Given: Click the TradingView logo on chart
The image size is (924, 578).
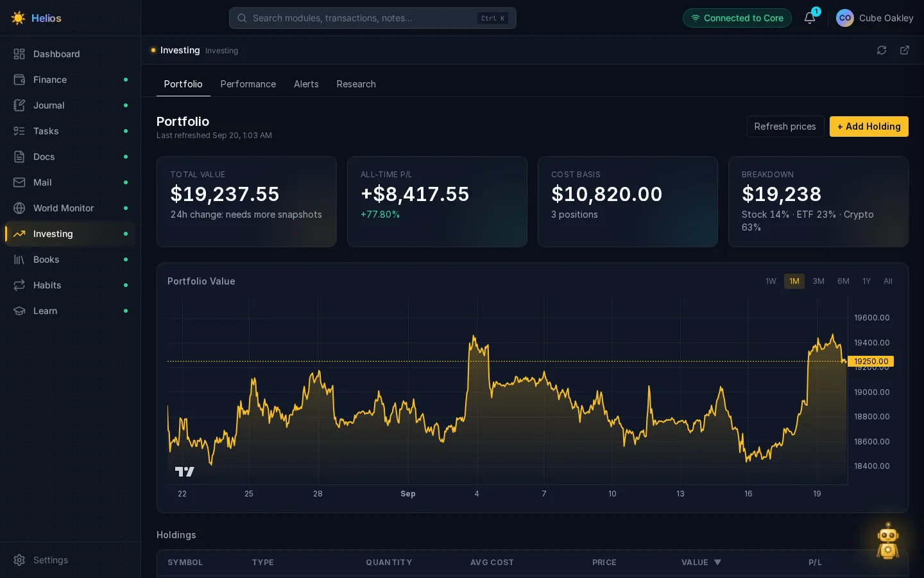Looking at the screenshot, I should tap(185, 471).
